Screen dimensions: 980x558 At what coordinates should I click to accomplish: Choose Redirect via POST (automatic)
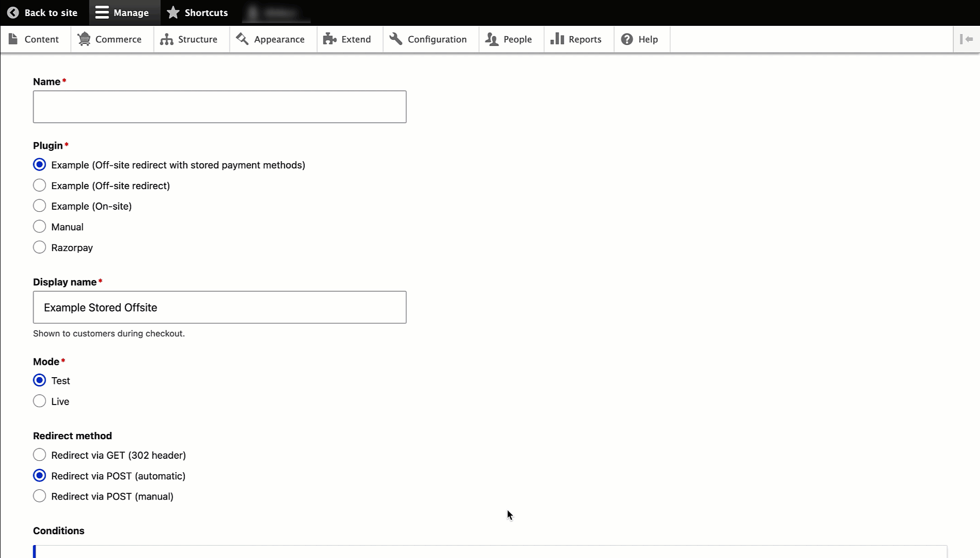click(x=39, y=475)
